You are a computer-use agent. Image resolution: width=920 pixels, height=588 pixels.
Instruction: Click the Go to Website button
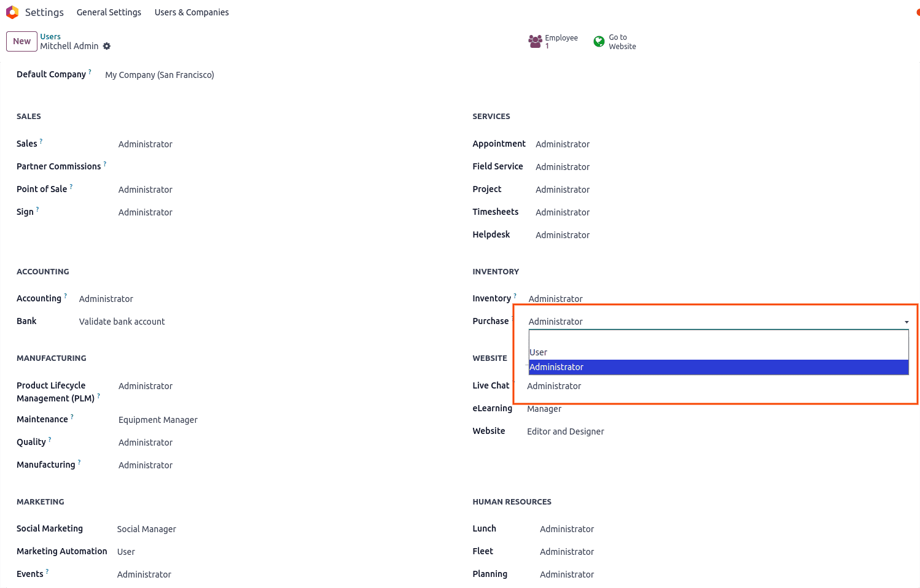click(x=615, y=42)
